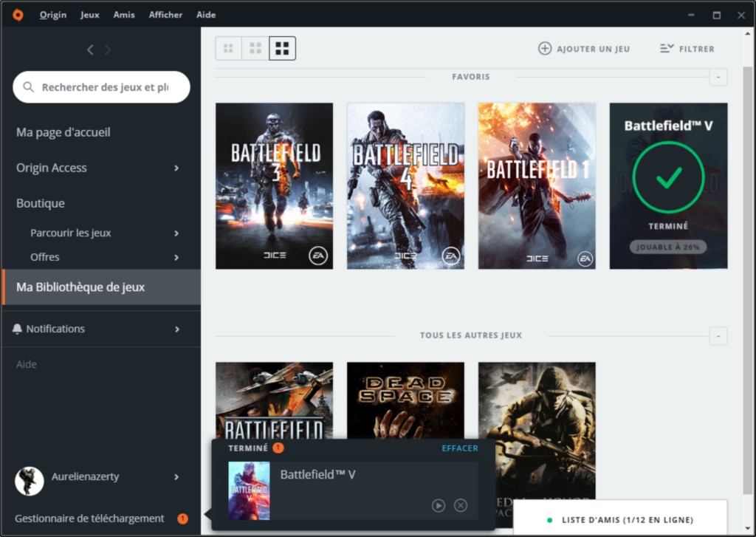Viewport: 756px width, 537px height.
Task: Click the scrollbar up arrow
Action: (748, 34)
